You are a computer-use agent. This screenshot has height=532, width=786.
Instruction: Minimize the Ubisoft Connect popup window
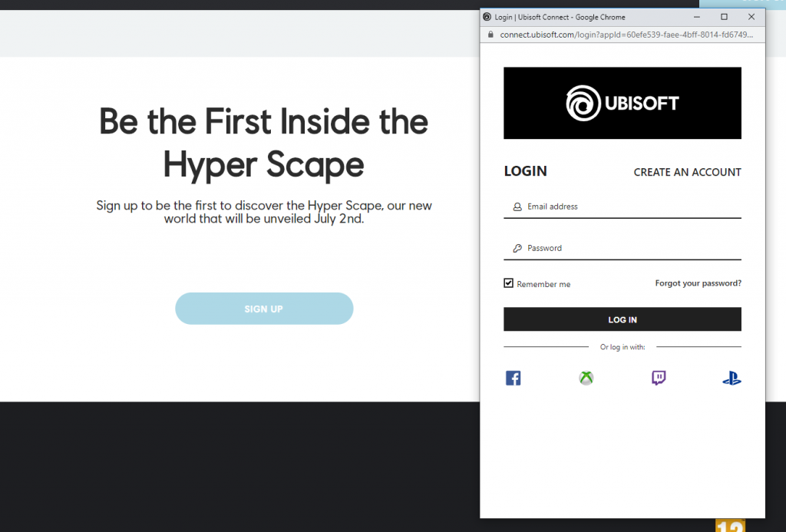[697, 17]
